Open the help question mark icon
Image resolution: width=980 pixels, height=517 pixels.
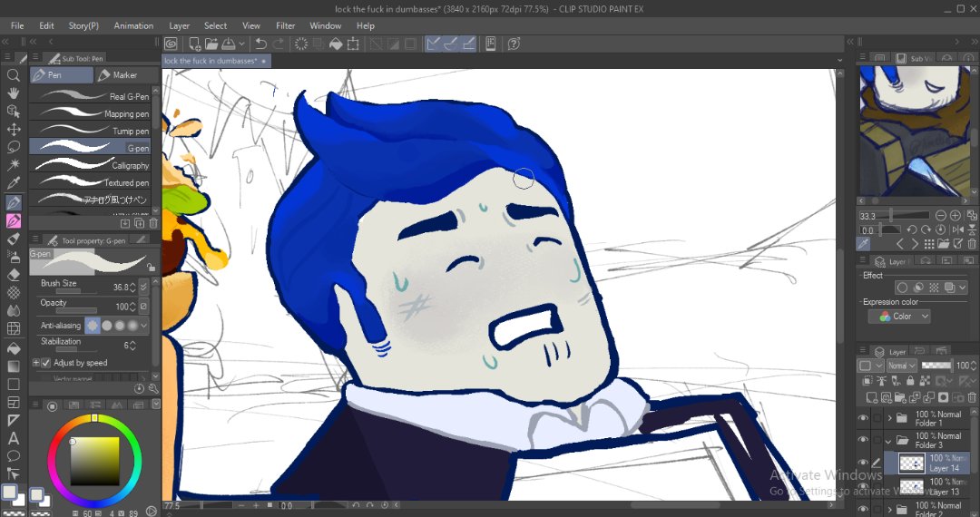514,44
